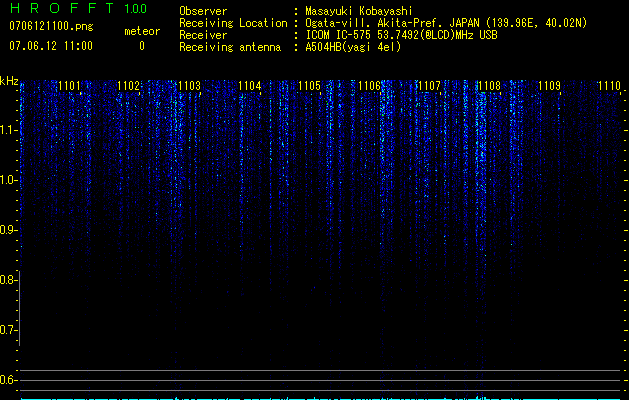
Task: Click the Observer label
Action: tap(203, 11)
